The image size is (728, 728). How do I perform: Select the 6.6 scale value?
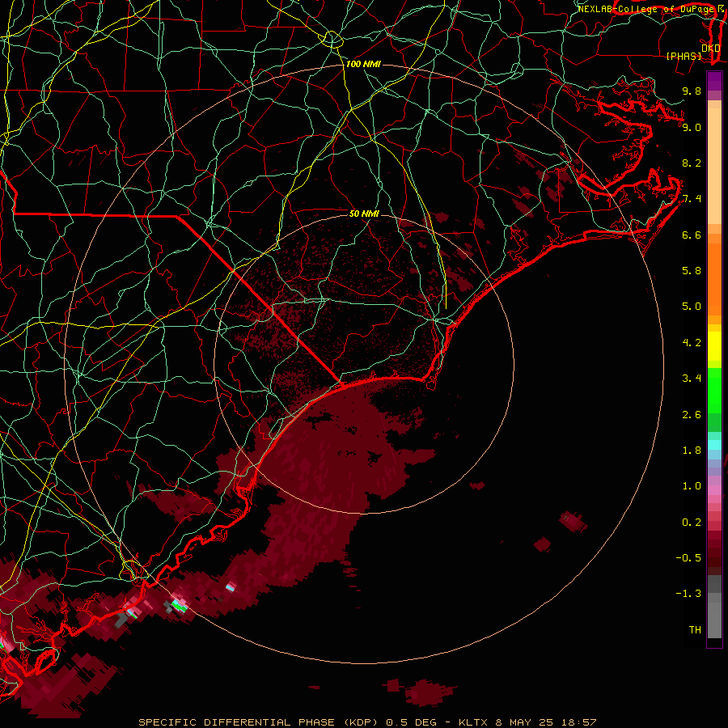692,235
